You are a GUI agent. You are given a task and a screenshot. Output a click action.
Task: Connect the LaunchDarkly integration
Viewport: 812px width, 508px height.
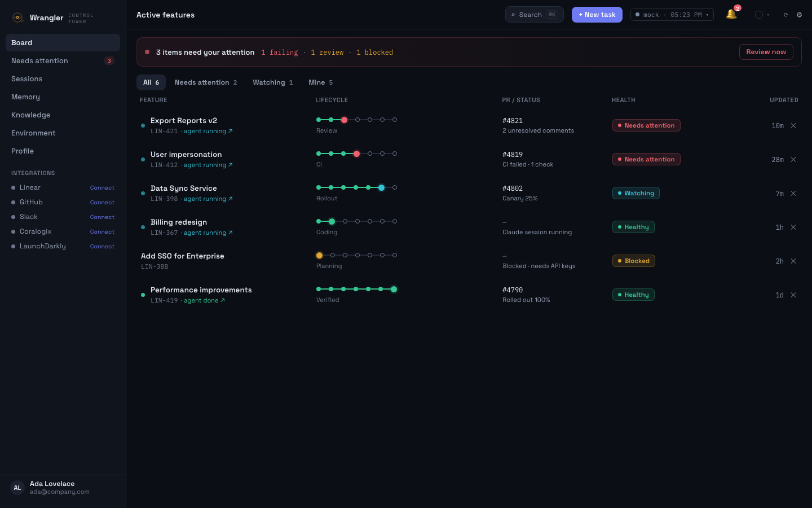[x=102, y=246]
